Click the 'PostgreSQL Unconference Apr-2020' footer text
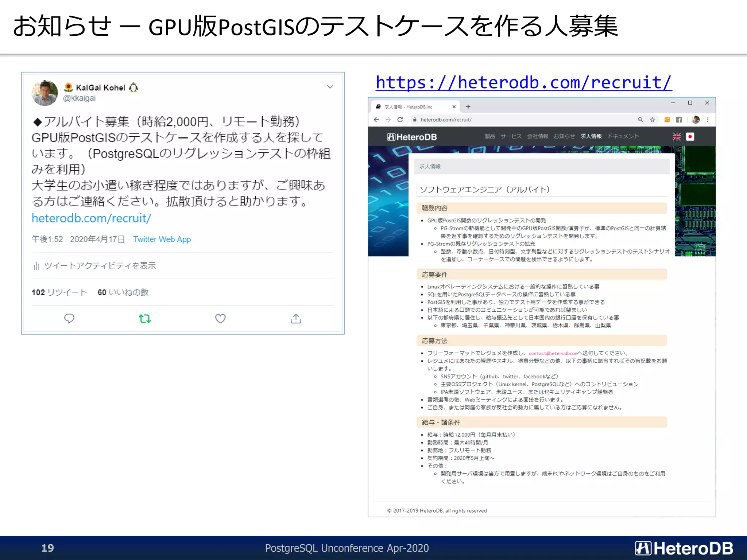 (347, 548)
